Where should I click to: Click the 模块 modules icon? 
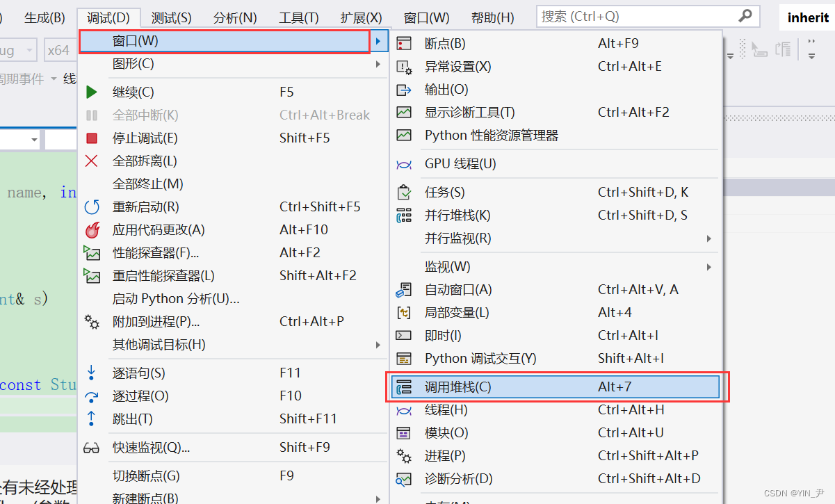coord(404,432)
